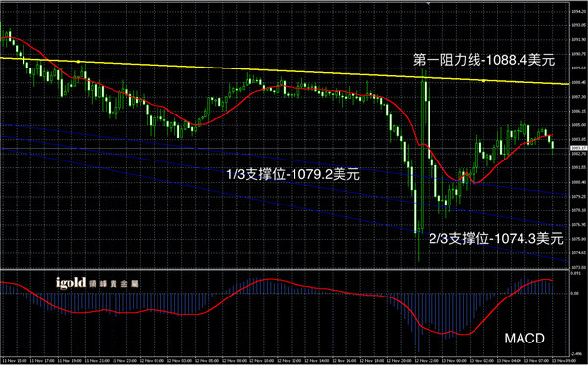The width and height of the screenshot is (588, 365).
Task: Click the lowest wick near 1074 support
Action: 419,248
